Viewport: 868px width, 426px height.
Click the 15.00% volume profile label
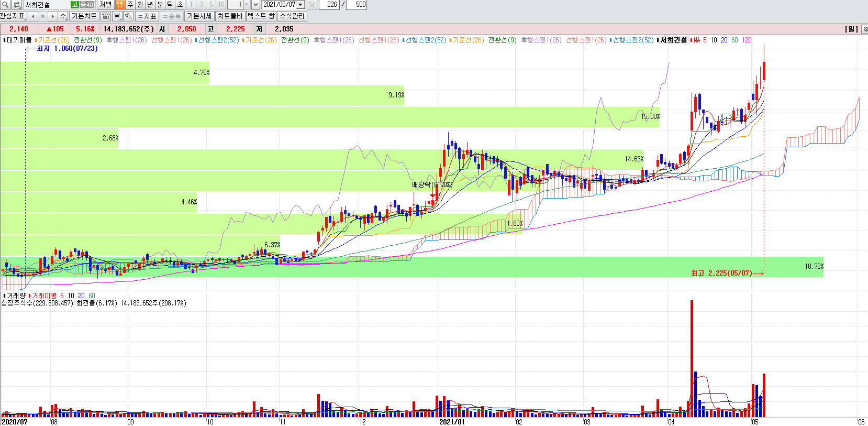point(650,117)
